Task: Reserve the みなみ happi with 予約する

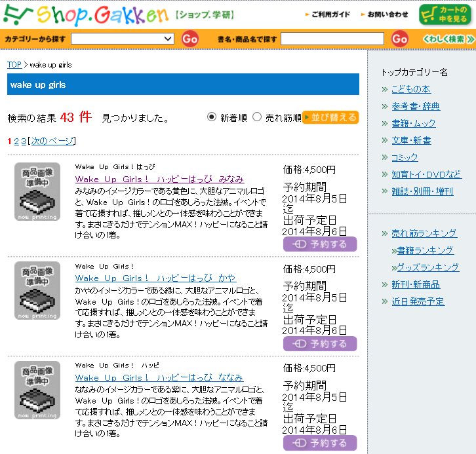Action: click(x=320, y=244)
